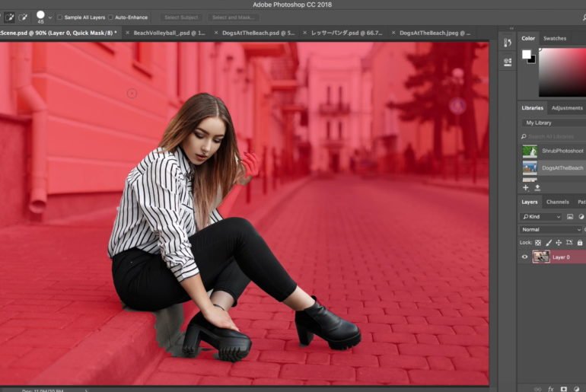Click the fx layer style icon
The image size is (586, 392).
(550, 389)
